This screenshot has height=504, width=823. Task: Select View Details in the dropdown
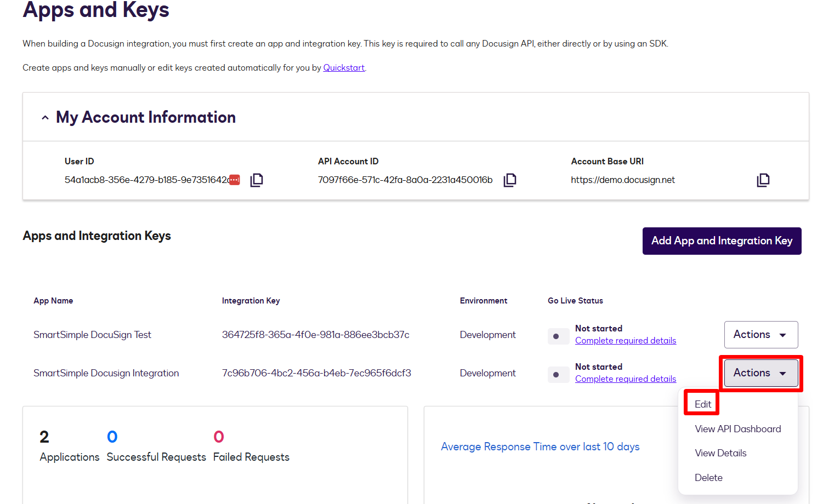[x=720, y=453]
